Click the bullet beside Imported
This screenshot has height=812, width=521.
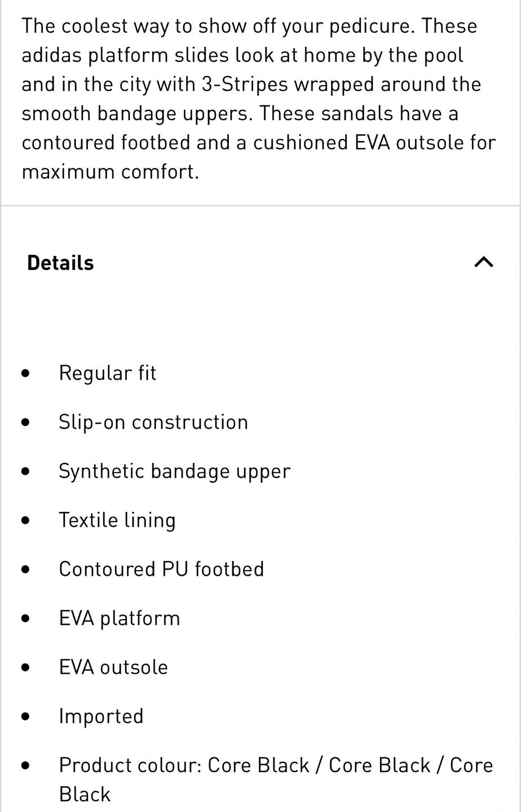point(25,717)
